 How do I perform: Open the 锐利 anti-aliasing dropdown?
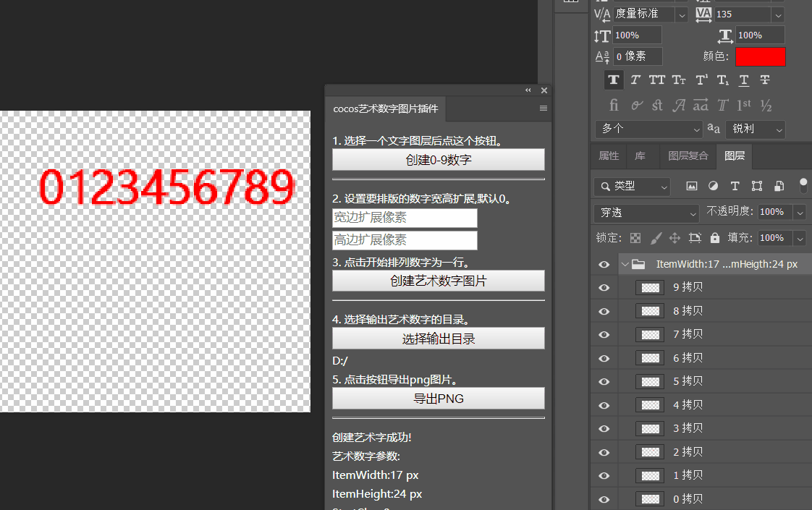coord(756,129)
